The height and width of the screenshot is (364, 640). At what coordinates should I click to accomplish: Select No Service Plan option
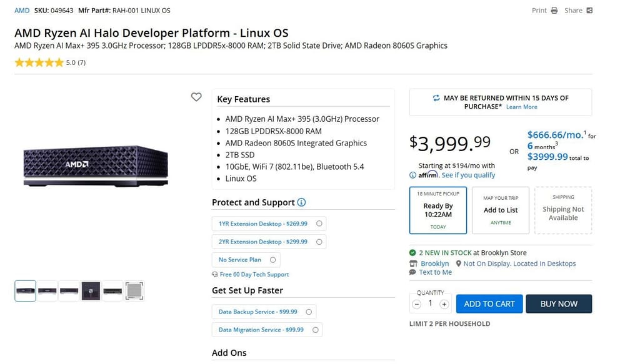point(246,260)
